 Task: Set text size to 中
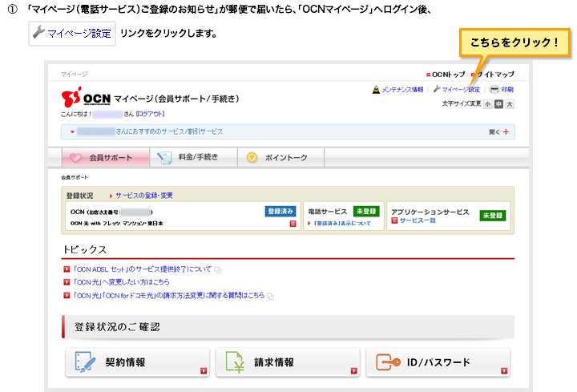(498, 104)
